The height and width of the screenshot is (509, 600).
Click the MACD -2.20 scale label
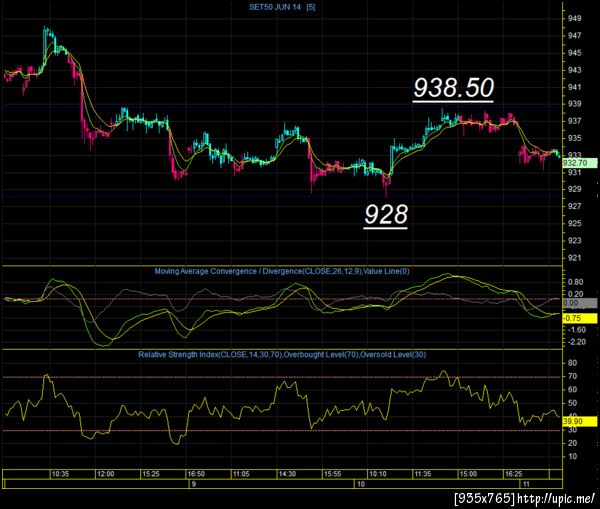[576, 342]
